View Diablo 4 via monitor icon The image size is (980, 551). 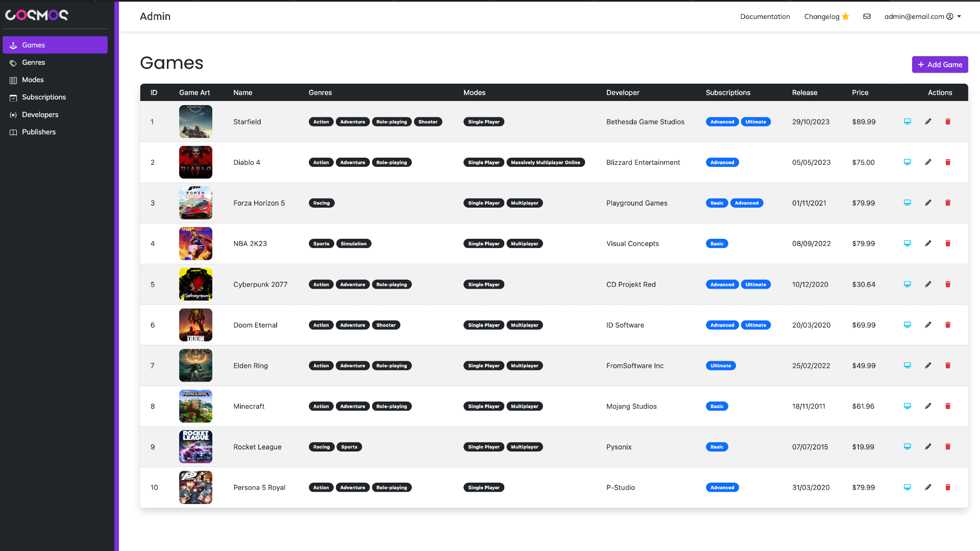point(908,162)
